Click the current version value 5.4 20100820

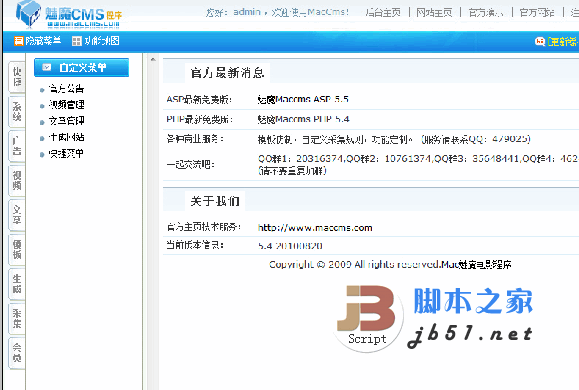290,246
